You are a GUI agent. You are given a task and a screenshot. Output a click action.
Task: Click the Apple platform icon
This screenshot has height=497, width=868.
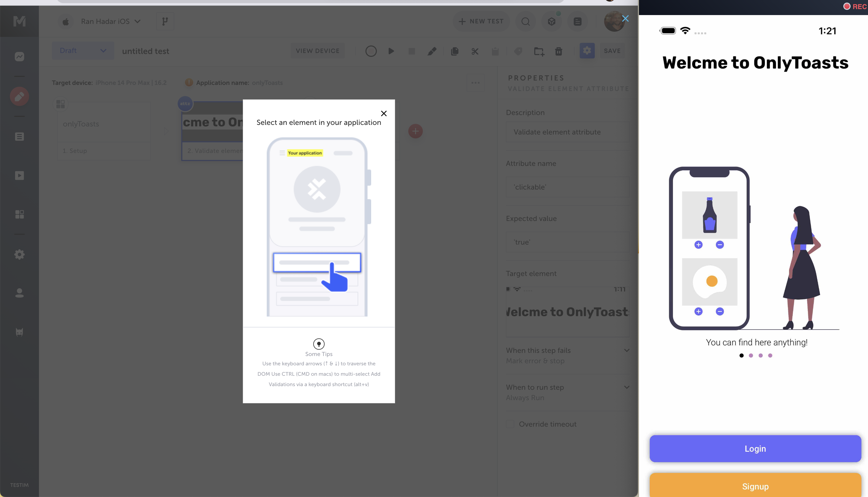pyautogui.click(x=65, y=22)
